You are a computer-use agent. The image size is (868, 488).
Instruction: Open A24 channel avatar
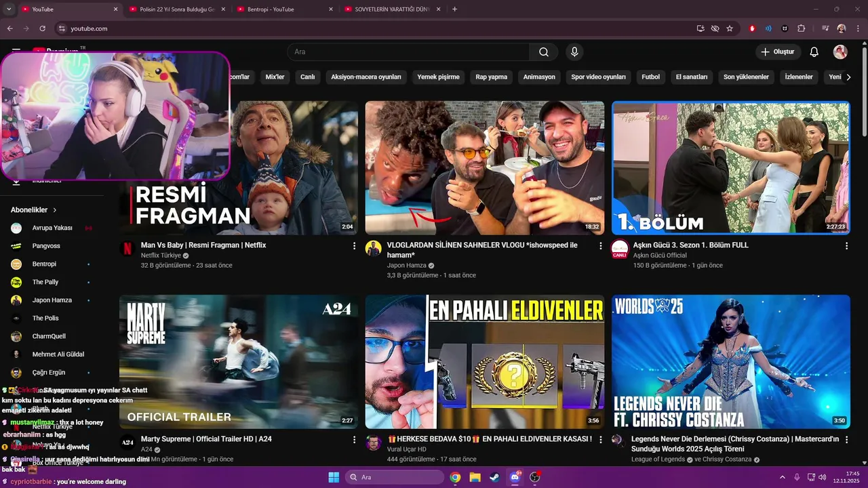coord(127,442)
